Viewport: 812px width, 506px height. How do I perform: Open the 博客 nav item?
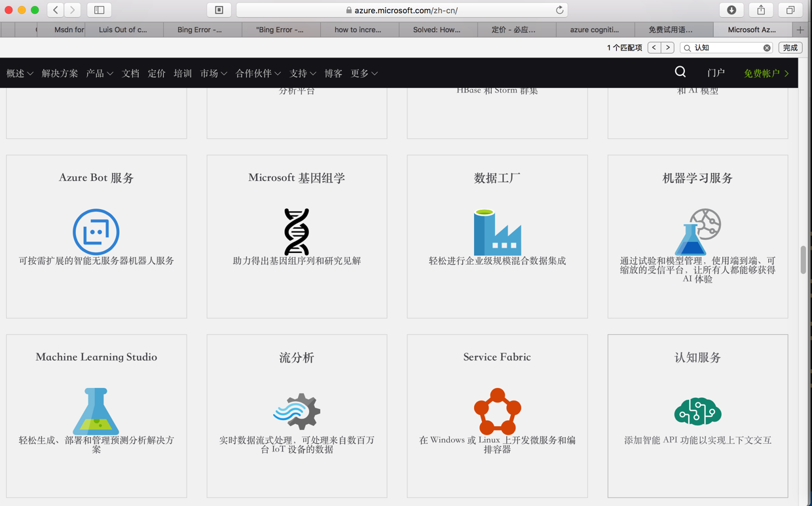tap(333, 73)
